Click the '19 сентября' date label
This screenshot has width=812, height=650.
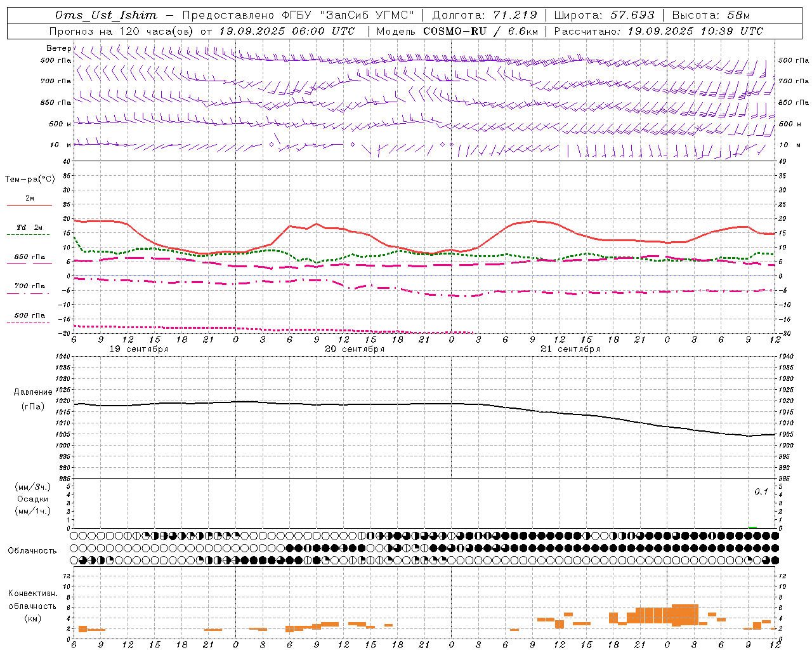pos(139,349)
